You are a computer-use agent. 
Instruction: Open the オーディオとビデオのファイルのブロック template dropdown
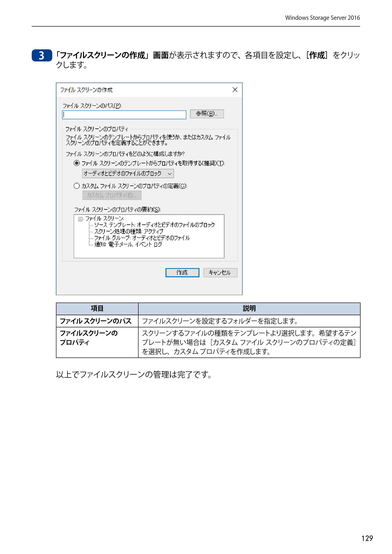coord(128,174)
